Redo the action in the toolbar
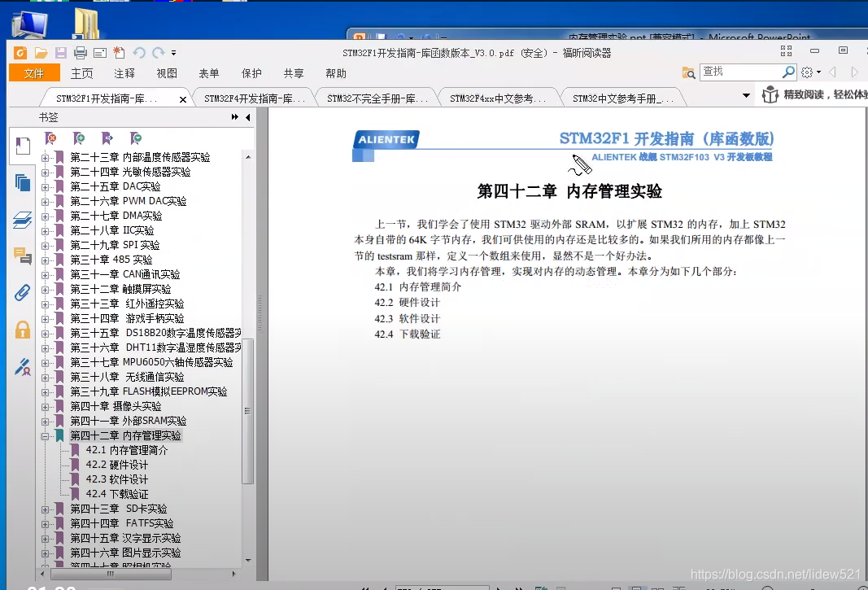 click(x=159, y=53)
